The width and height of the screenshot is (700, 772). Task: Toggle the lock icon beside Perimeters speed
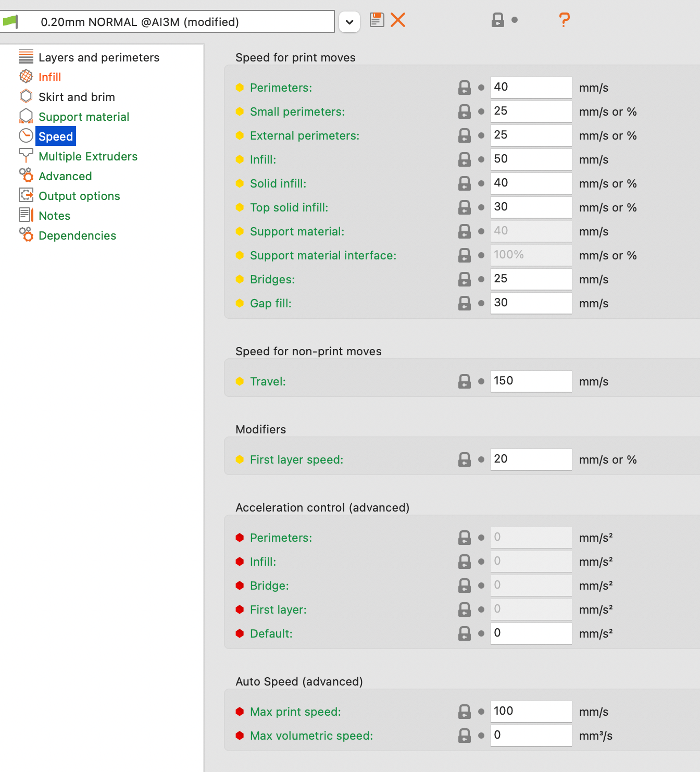pos(465,88)
